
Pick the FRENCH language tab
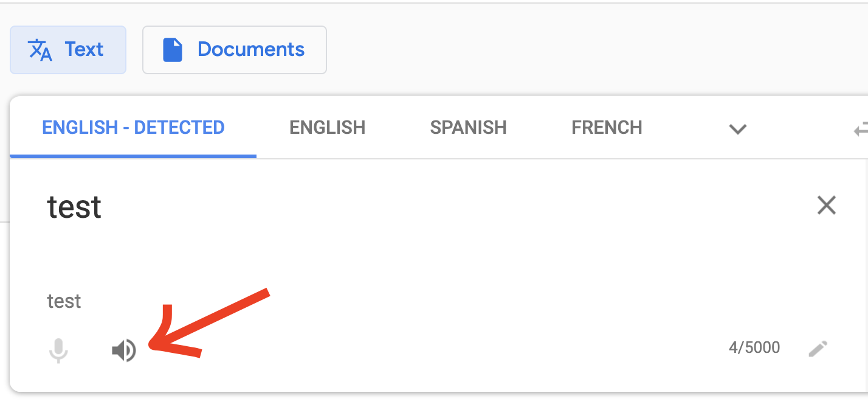[607, 128]
